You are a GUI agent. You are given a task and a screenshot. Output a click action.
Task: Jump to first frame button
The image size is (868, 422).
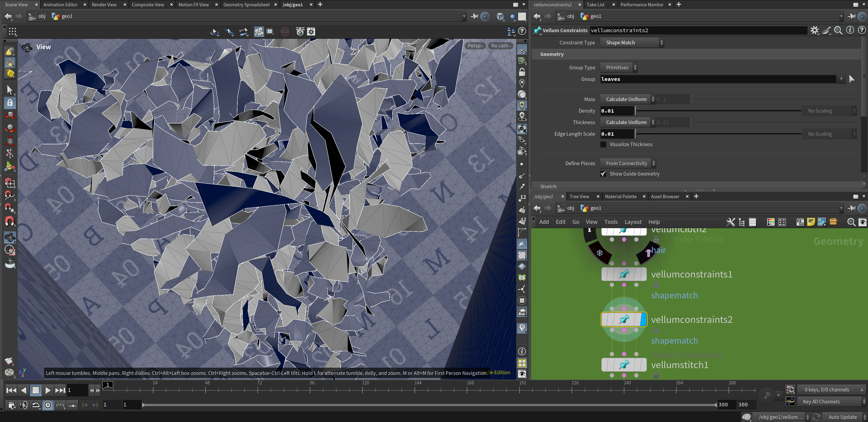tap(11, 390)
